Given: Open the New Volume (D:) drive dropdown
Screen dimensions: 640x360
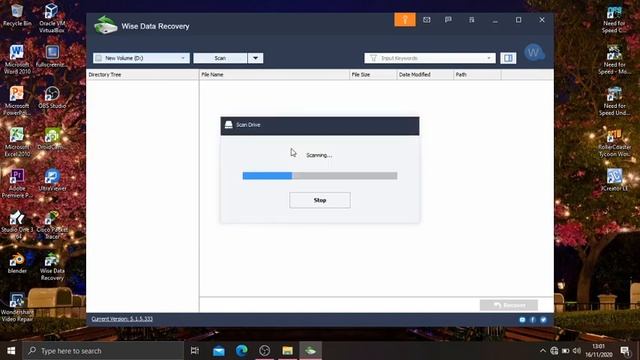Looking at the screenshot, I should 141,58.
